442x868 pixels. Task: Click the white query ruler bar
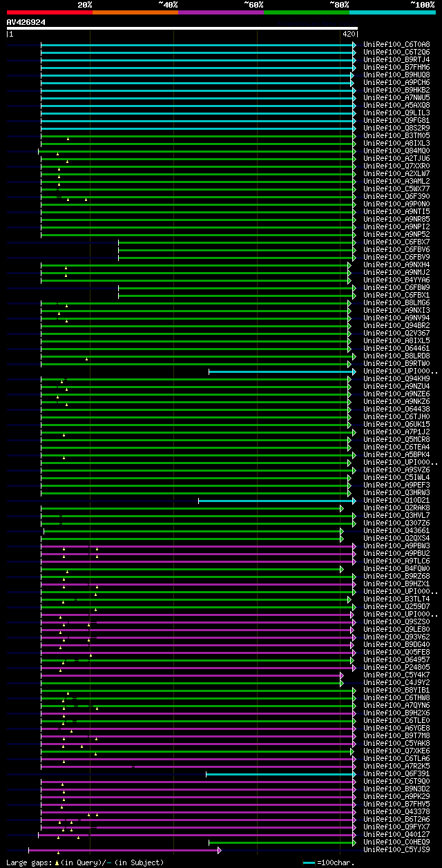(182, 28)
